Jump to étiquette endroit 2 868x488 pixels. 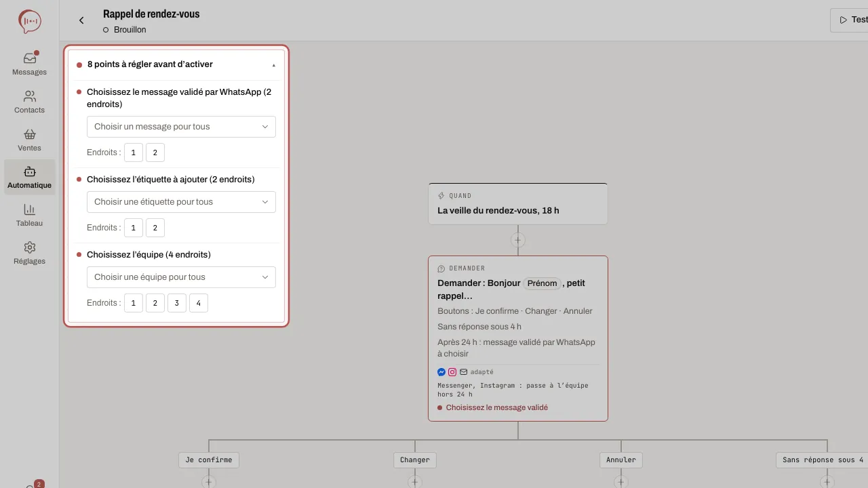[x=155, y=228]
